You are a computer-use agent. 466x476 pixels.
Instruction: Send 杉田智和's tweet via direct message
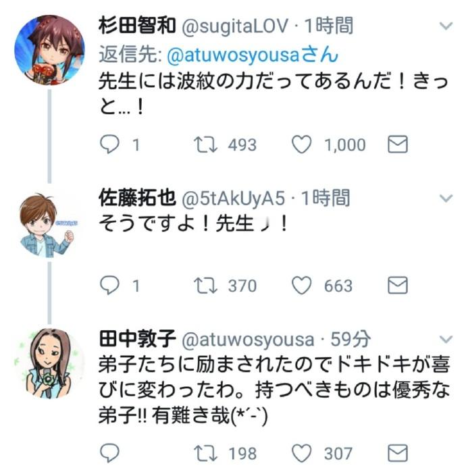pyautogui.click(x=397, y=144)
